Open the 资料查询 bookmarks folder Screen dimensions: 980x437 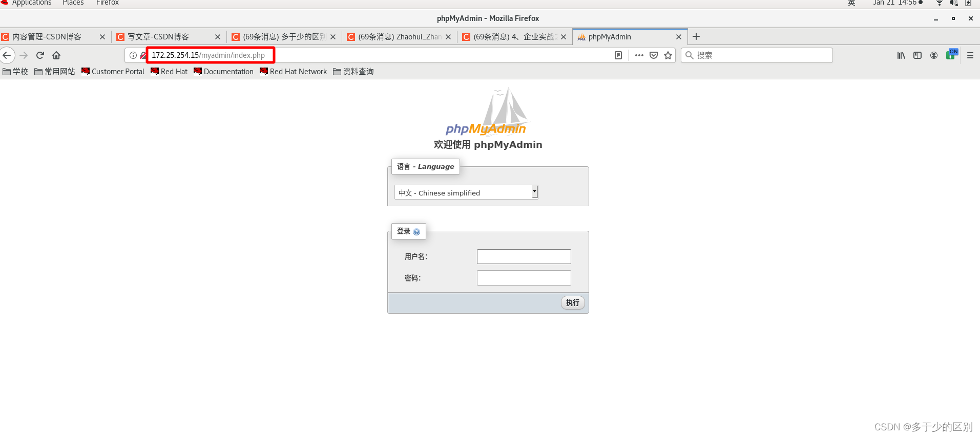tap(353, 72)
